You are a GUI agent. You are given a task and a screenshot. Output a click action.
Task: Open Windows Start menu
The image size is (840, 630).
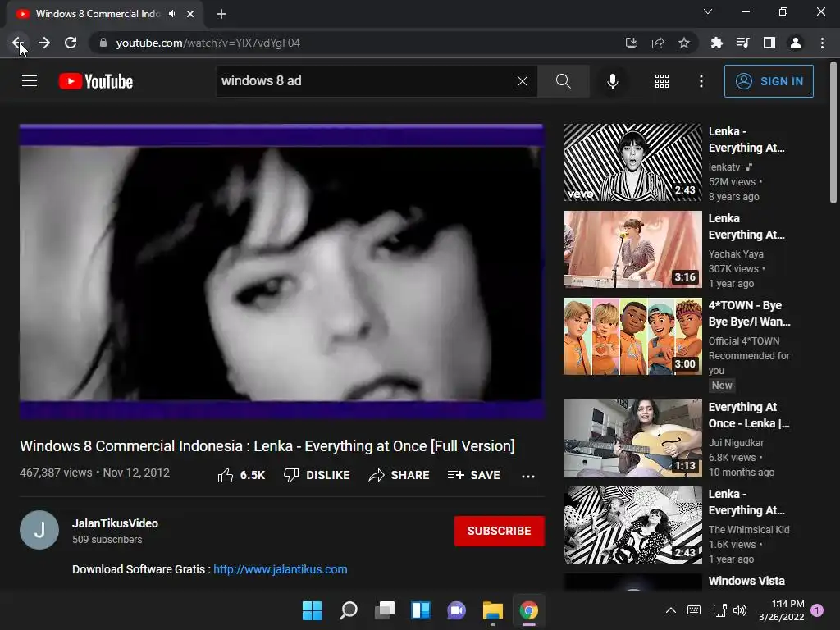[312, 610]
